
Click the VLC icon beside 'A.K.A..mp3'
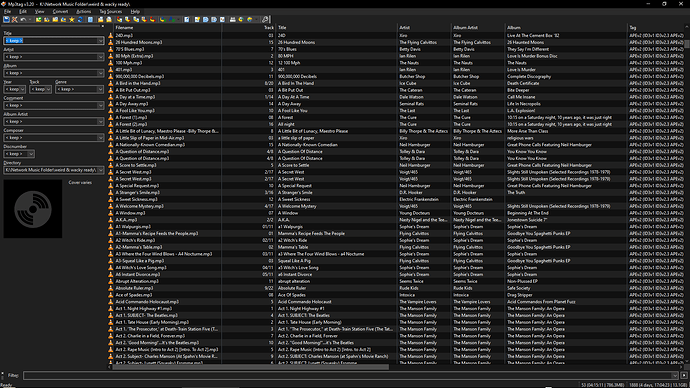[110, 220]
